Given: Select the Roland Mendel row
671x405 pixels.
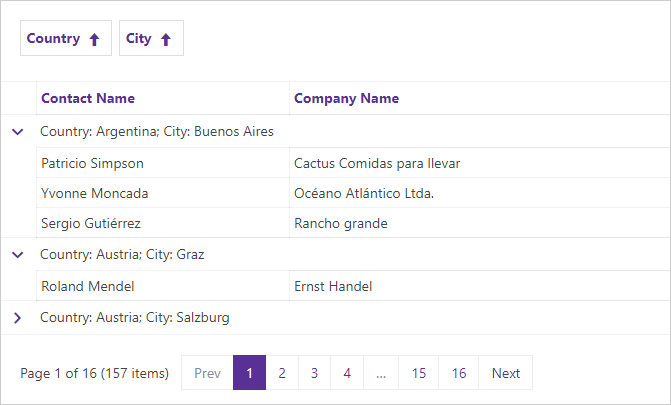Looking at the screenshot, I should 88,286.
